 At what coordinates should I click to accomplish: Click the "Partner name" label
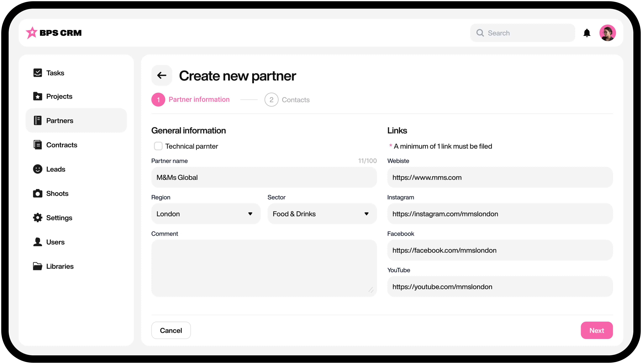(169, 161)
